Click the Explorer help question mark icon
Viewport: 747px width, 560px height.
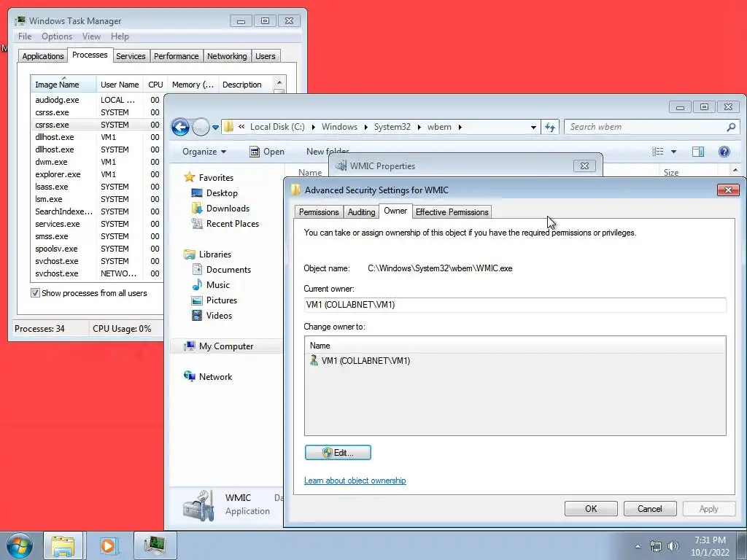724,152
